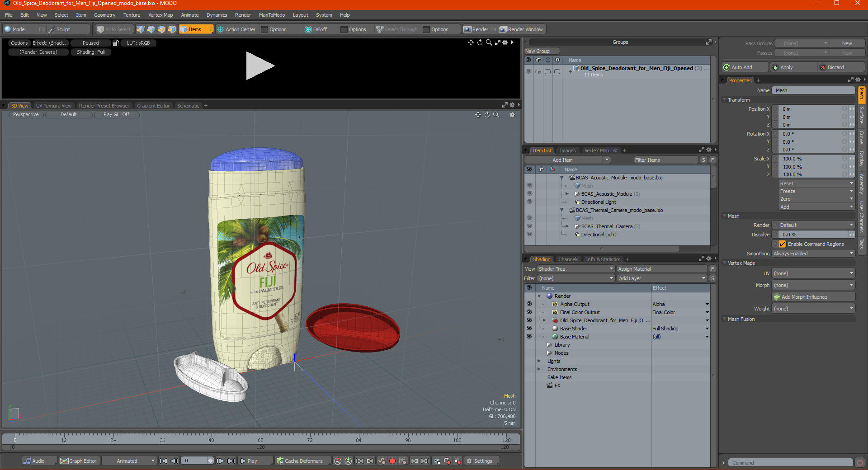
Task: Open the Texture menu
Action: (x=132, y=15)
